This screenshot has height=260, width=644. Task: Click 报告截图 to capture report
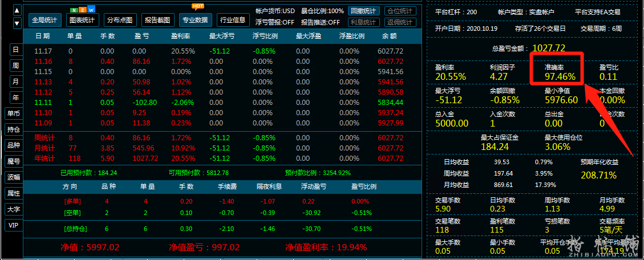(x=157, y=19)
